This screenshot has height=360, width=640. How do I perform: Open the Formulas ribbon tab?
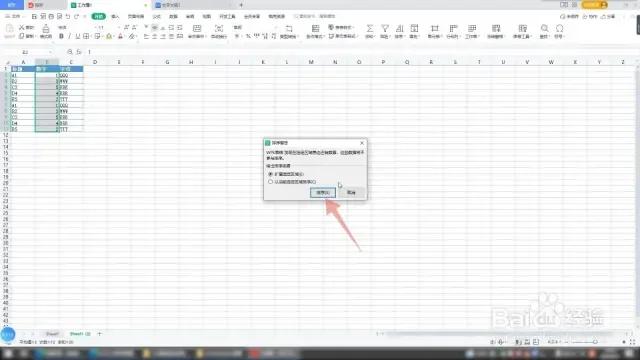[x=157, y=16]
